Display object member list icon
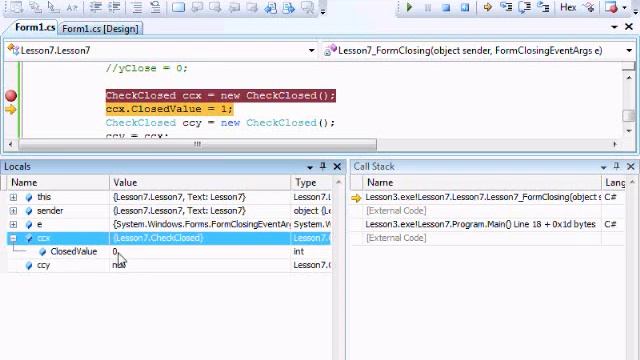Screen dimensions: 640x360 [x=16, y=7]
